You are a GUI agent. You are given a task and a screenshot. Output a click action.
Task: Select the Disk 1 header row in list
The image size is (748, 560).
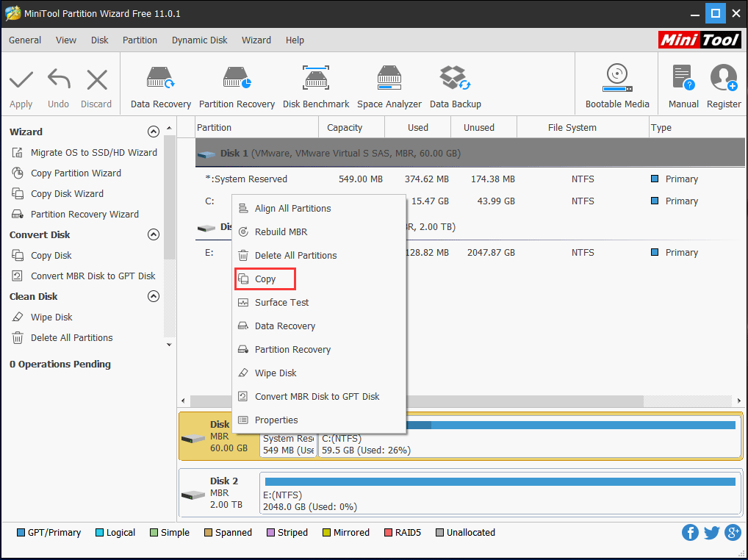[470, 153]
